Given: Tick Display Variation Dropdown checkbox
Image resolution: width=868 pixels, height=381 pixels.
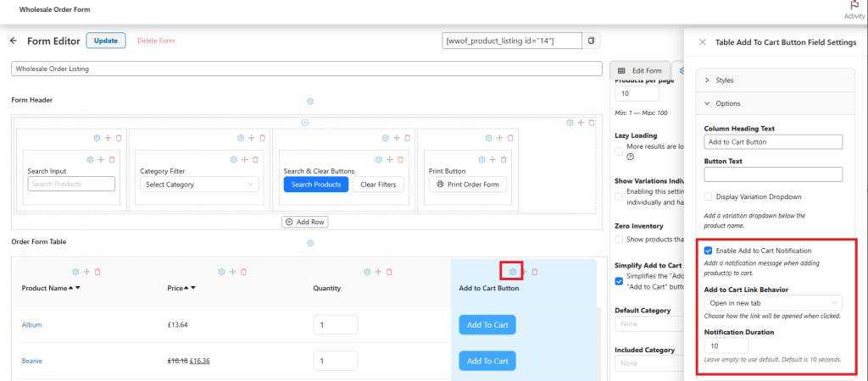Looking at the screenshot, I should pyautogui.click(x=708, y=196).
